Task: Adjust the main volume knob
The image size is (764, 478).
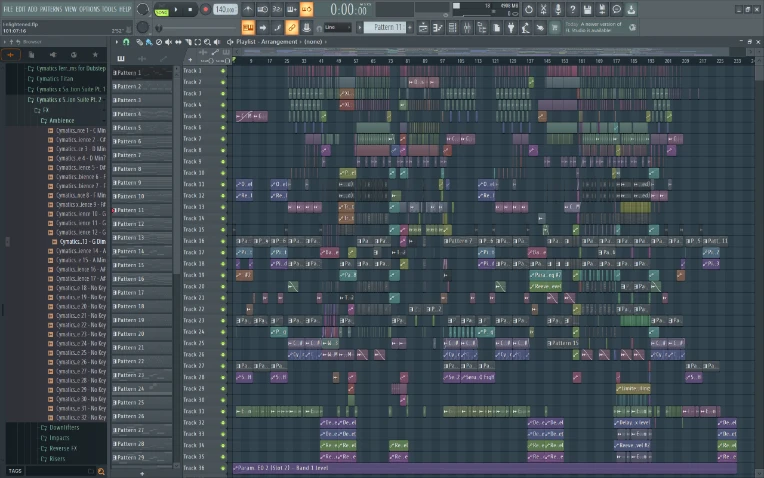Action: [142, 9]
